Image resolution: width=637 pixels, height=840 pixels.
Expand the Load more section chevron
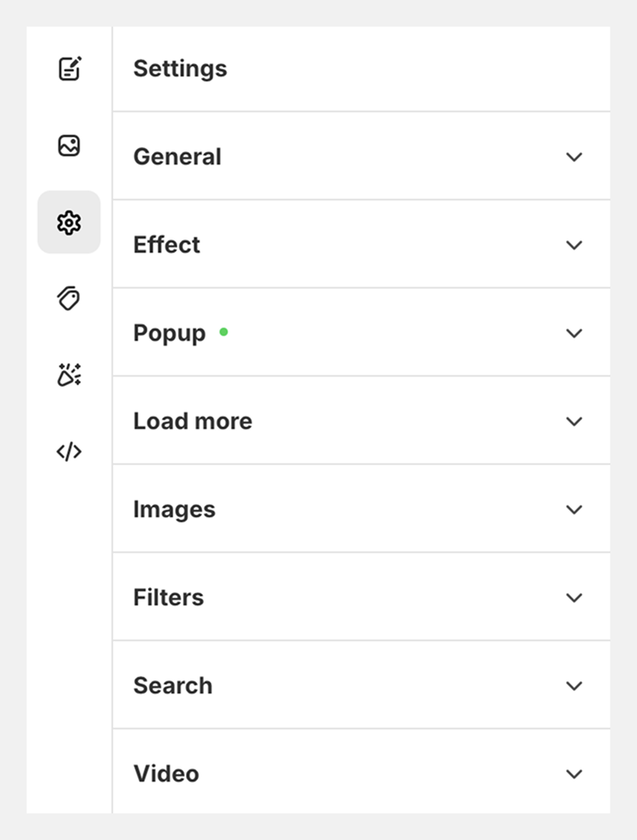click(574, 422)
